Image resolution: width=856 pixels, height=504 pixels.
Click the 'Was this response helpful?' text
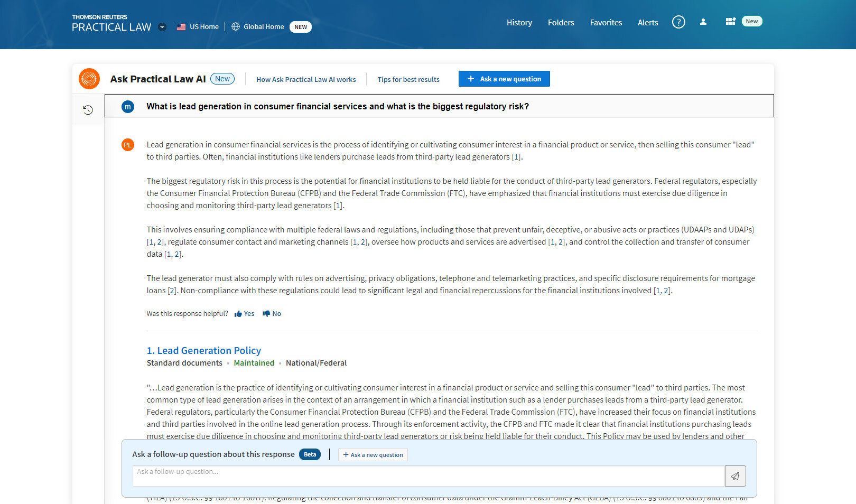tap(187, 314)
